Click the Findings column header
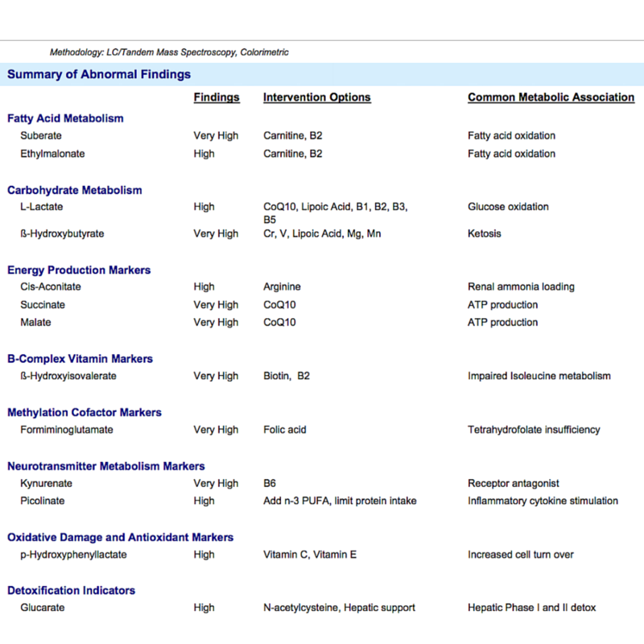644x644 pixels. 217,97
